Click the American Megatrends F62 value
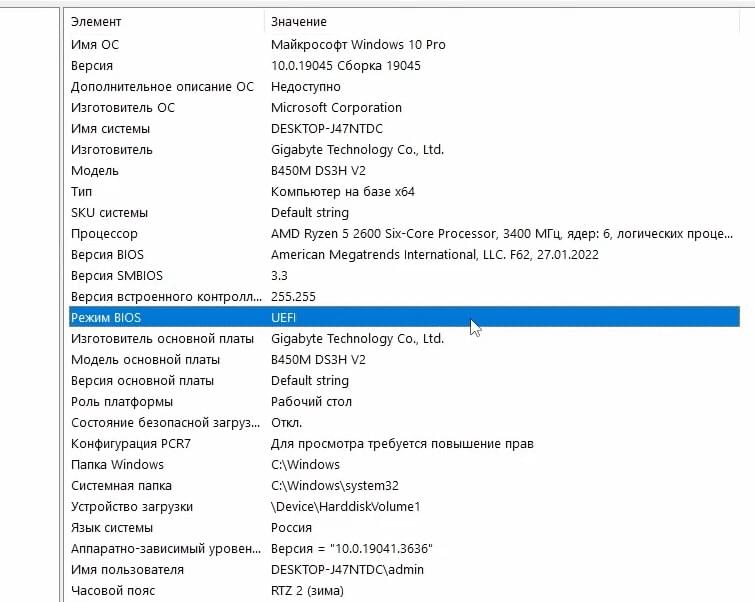Screen dimensions: 755x602 pos(435,255)
